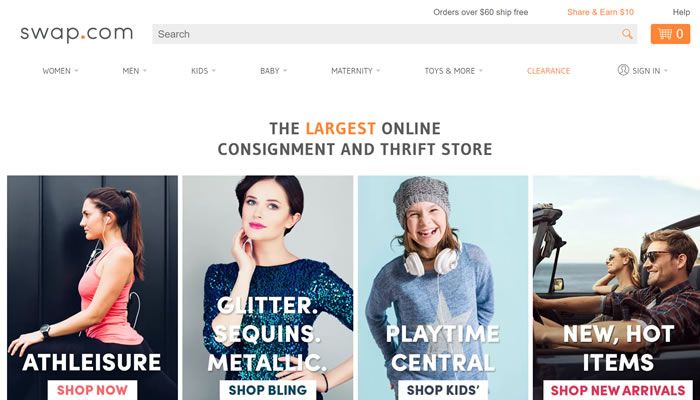Open the shopping cart icon button
Viewport: 700px width, 400px height.
pyautogui.click(x=670, y=34)
